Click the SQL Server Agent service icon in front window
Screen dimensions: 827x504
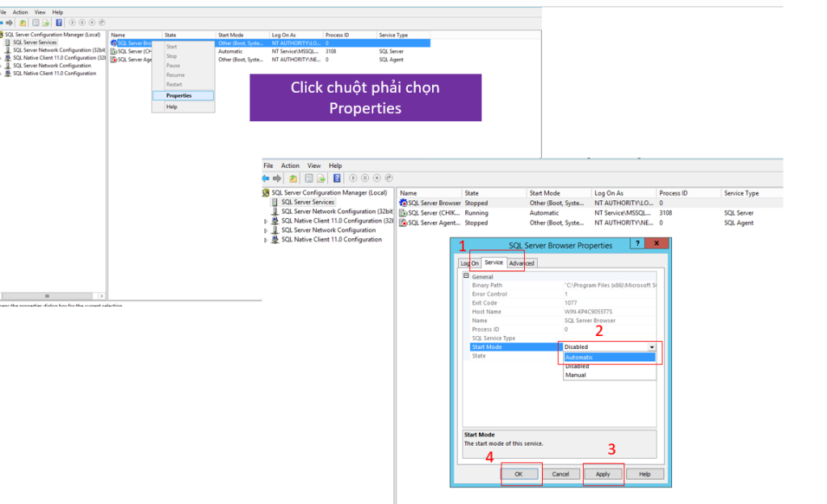(404, 223)
